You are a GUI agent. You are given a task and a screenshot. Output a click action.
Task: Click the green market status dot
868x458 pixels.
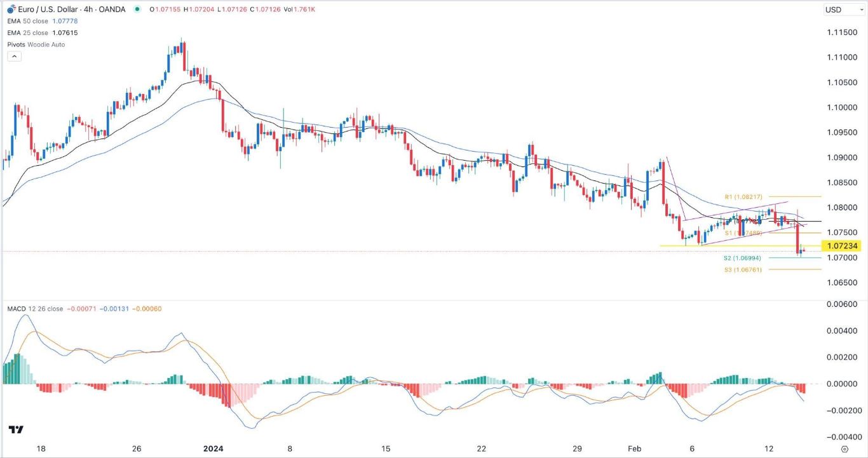[137, 10]
